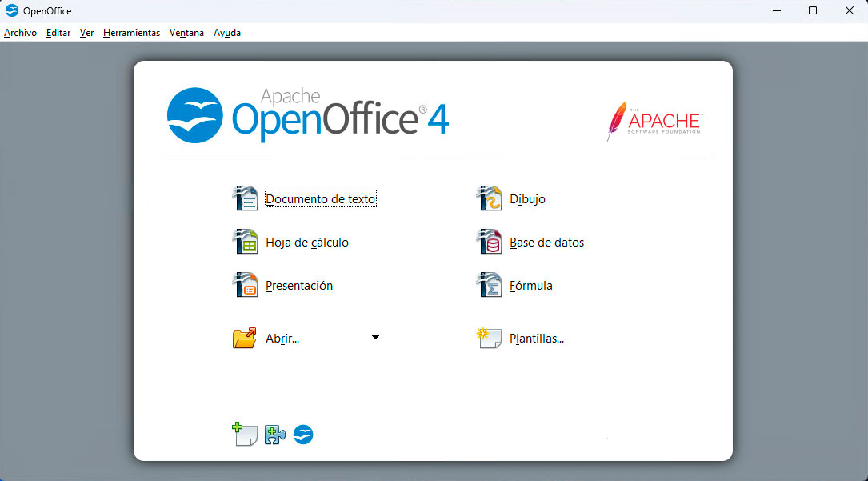868x481 pixels.
Task: Open the Archivo menu
Action: tap(21, 33)
